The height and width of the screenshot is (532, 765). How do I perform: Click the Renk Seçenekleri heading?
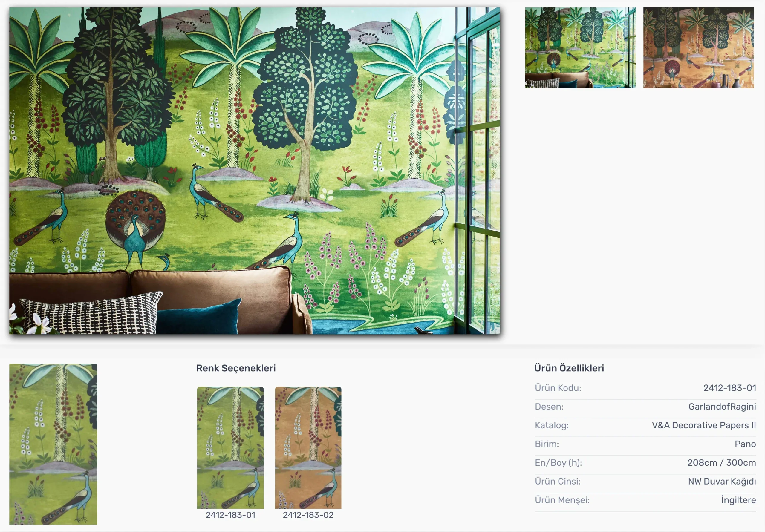point(236,368)
